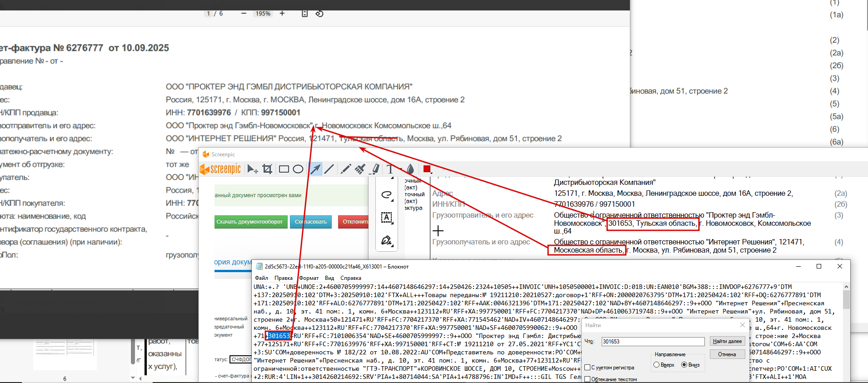Select the Highlighter marker tool in Screenpic
868x383 pixels.
tap(375, 169)
